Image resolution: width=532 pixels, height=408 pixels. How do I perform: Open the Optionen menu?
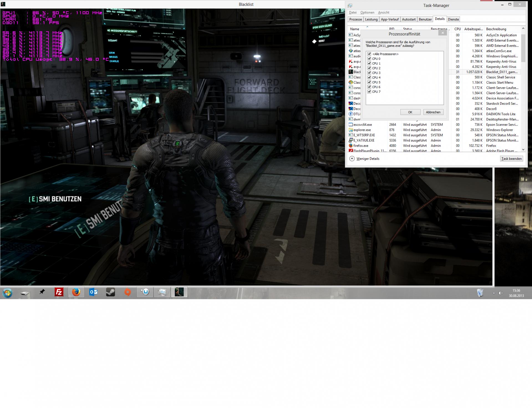pos(367,12)
